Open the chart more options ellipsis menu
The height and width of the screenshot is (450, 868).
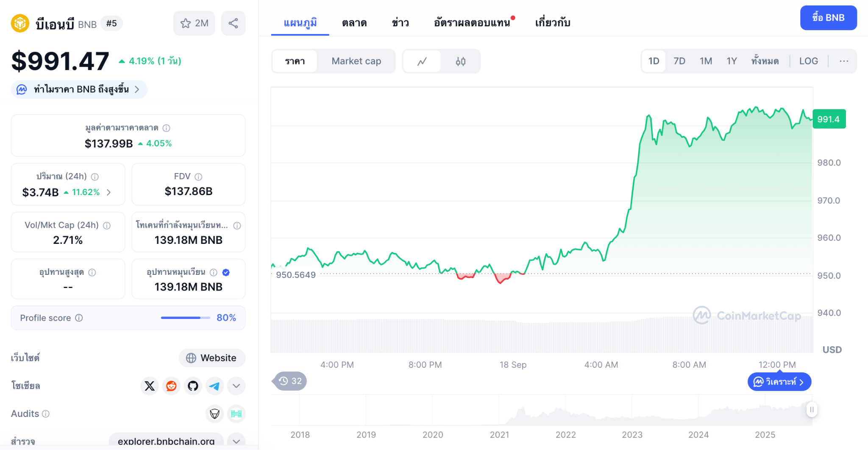(x=843, y=61)
